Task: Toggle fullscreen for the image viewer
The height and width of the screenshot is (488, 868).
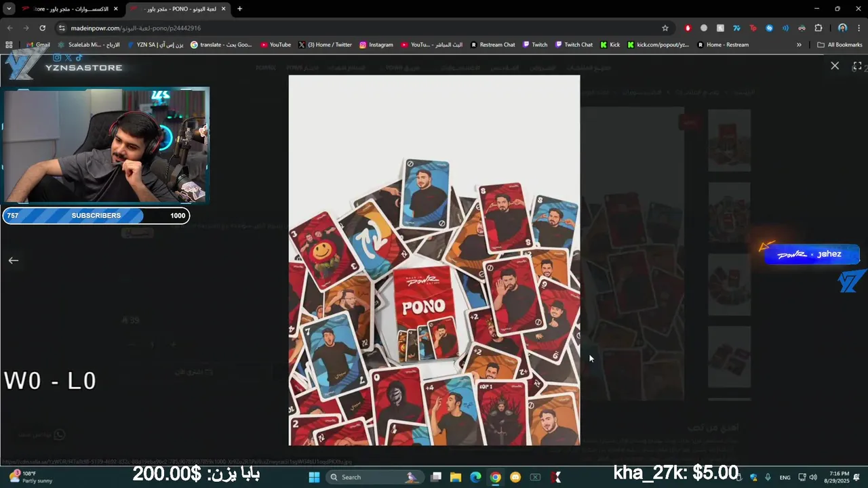Action: (x=857, y=66)
